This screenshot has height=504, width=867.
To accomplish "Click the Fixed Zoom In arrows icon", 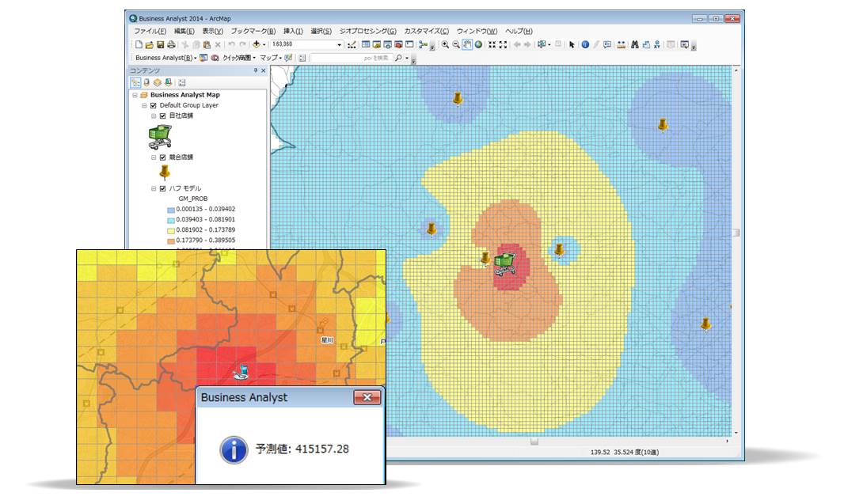I will tap(492, 45).
